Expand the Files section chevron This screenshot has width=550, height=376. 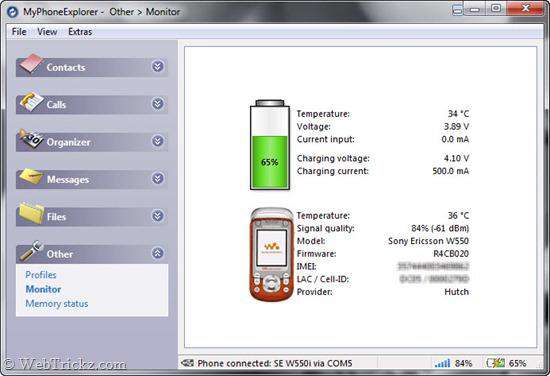157,216
